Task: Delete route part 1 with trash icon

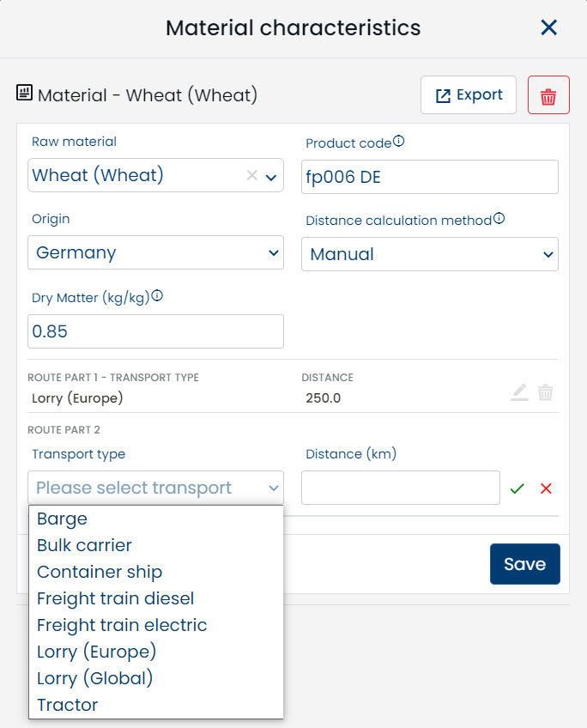Action: coord(545,393)
